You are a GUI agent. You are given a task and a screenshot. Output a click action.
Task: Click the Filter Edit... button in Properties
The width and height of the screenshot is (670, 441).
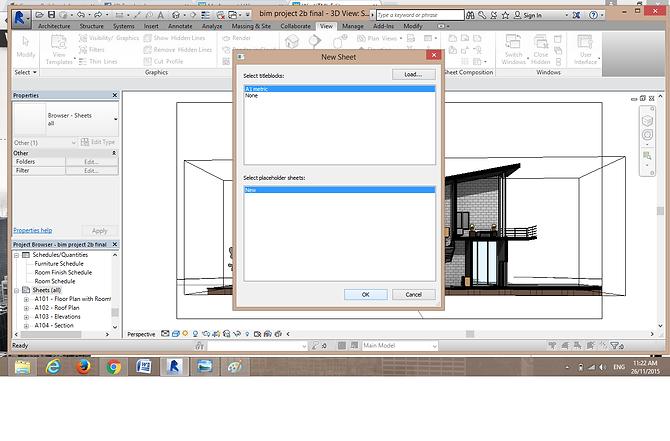click(91, 171)
